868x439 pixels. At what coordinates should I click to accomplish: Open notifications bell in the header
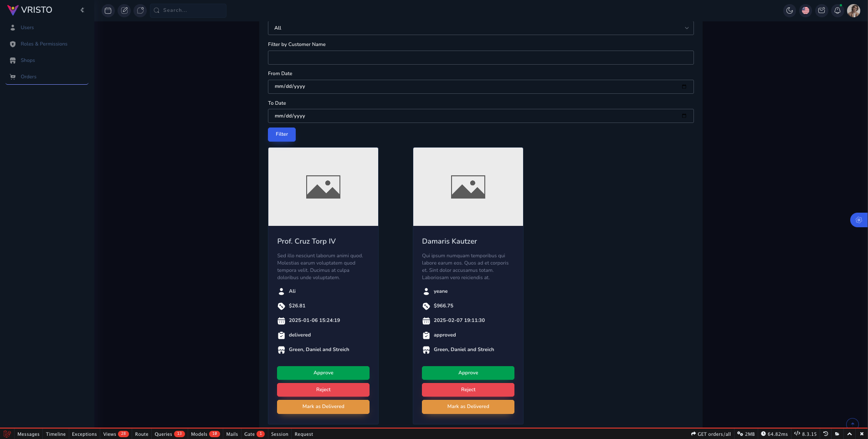pos(837,10)
